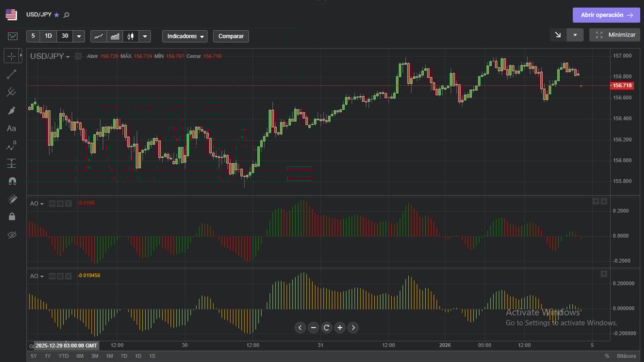The image size is (644, 362).
Task: Click the US flag instrument icon
Action: tap(11, 14)
